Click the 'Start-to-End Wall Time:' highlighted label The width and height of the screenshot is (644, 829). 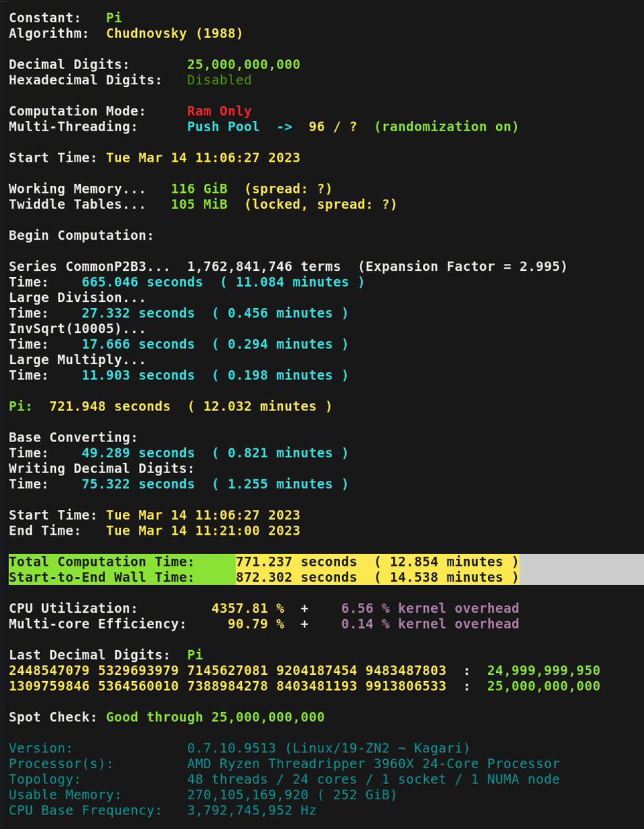point(102,577)
